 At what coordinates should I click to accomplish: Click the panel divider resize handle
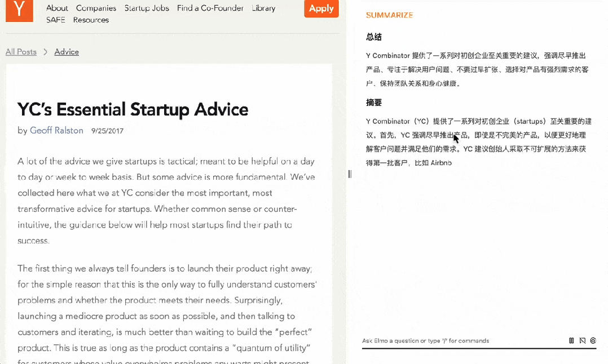click(x=350, y=174)
